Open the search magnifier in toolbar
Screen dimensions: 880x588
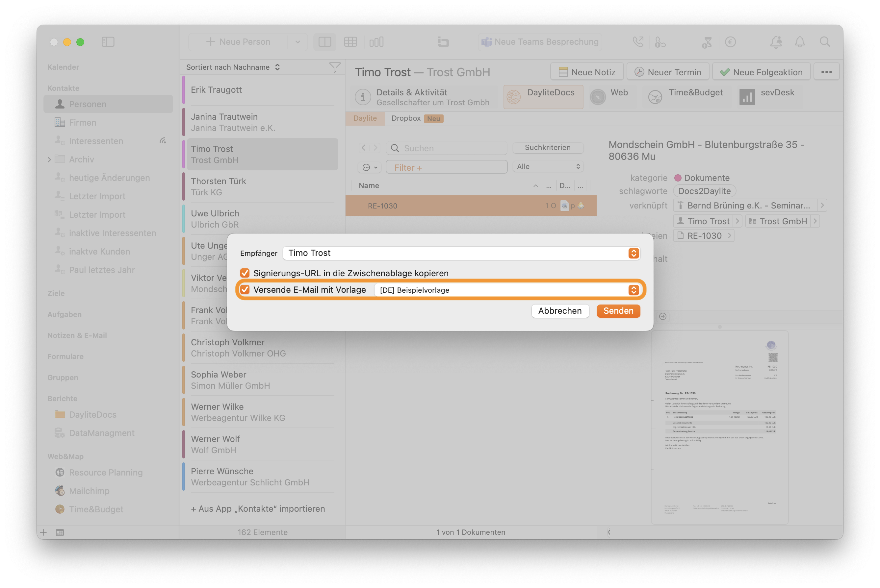coord(825,42)
